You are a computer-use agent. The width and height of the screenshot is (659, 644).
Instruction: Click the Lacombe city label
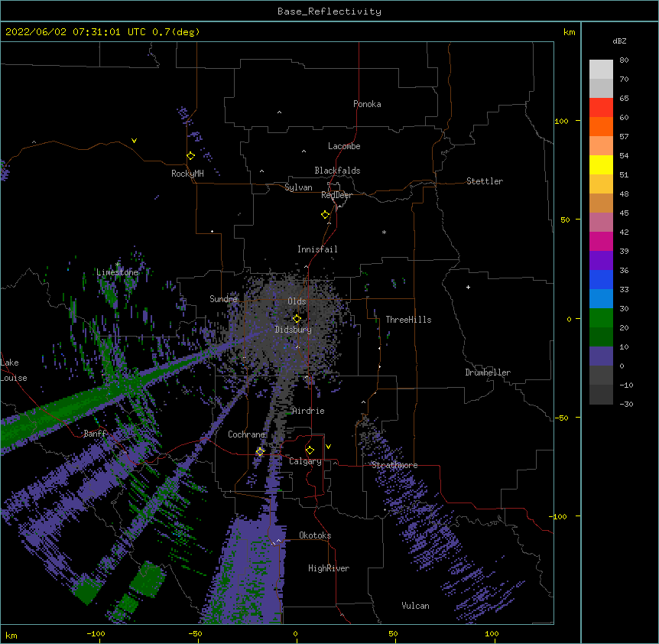click(x=344, y=146)
